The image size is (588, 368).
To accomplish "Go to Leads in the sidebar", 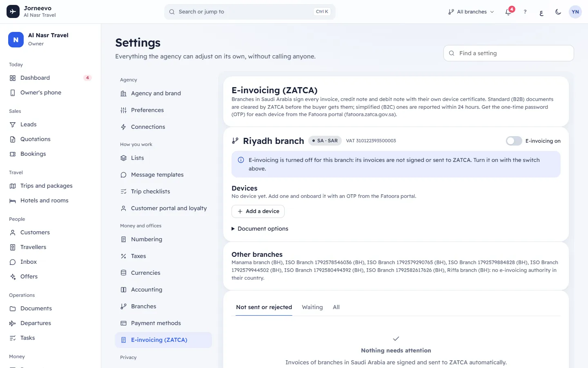I will tap(50, 124).
